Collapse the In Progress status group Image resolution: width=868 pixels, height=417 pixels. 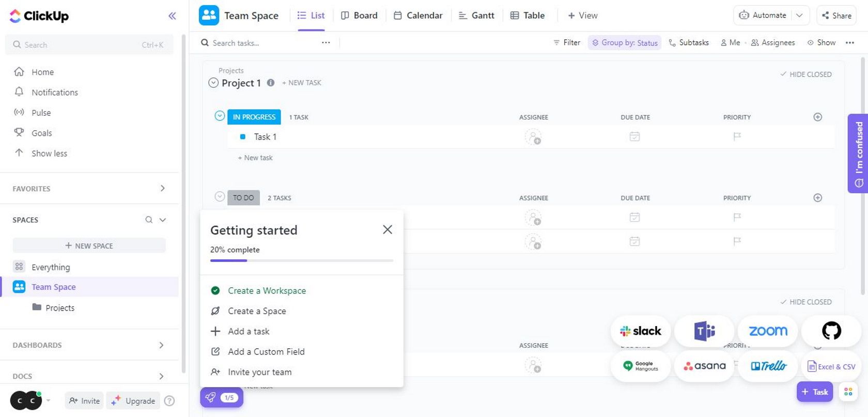pyautogui.click(x=220, y=116)
